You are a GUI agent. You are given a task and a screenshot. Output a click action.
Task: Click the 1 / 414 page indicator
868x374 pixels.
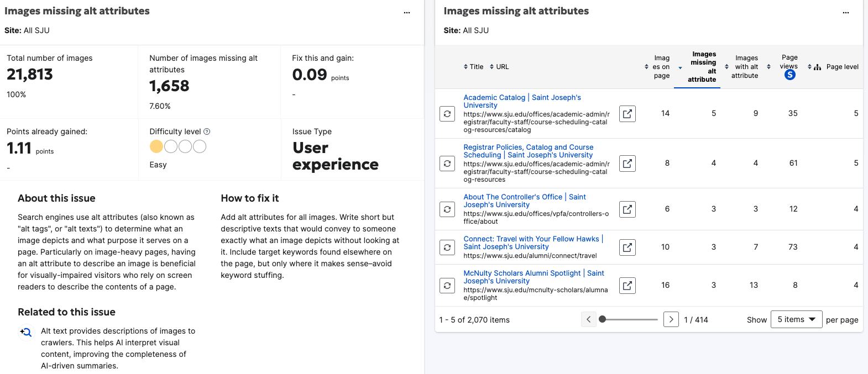coord(696,320)
